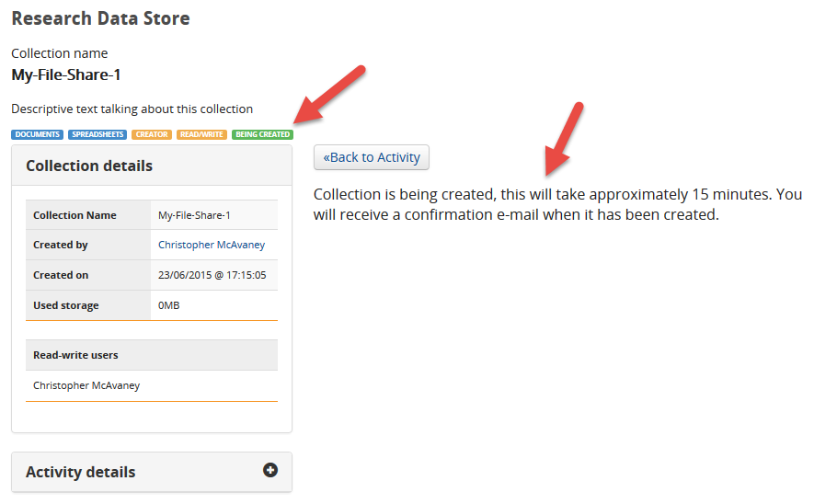
Task: Click the Collection Name row value
Action: pyautogui.click(x=194, y=215)
